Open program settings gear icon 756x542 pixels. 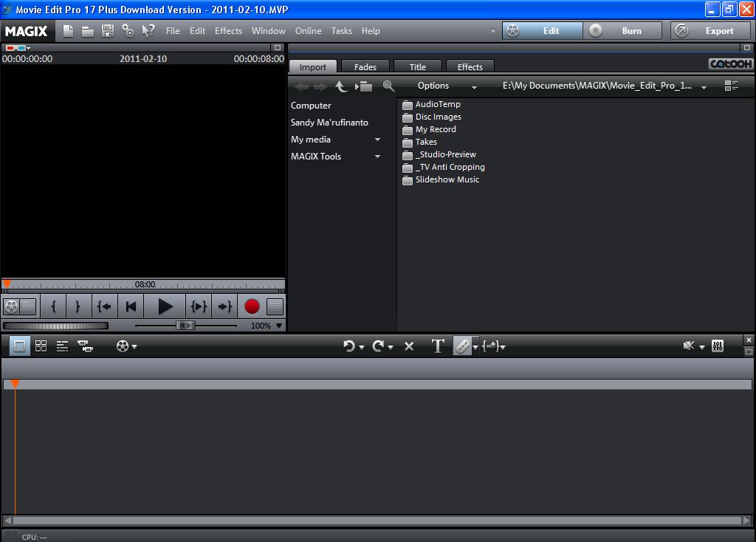tap(128, 31)
